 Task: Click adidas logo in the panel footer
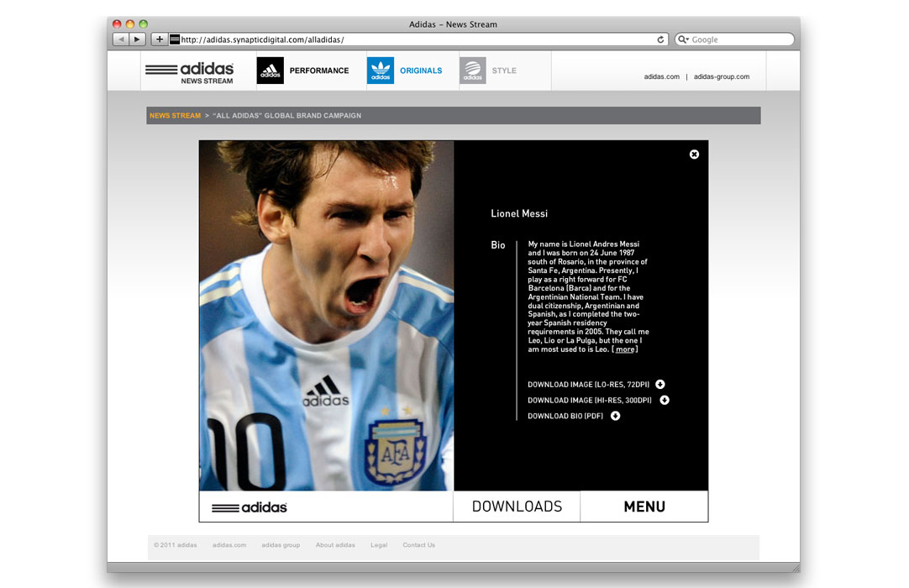(x=250, y=507)
